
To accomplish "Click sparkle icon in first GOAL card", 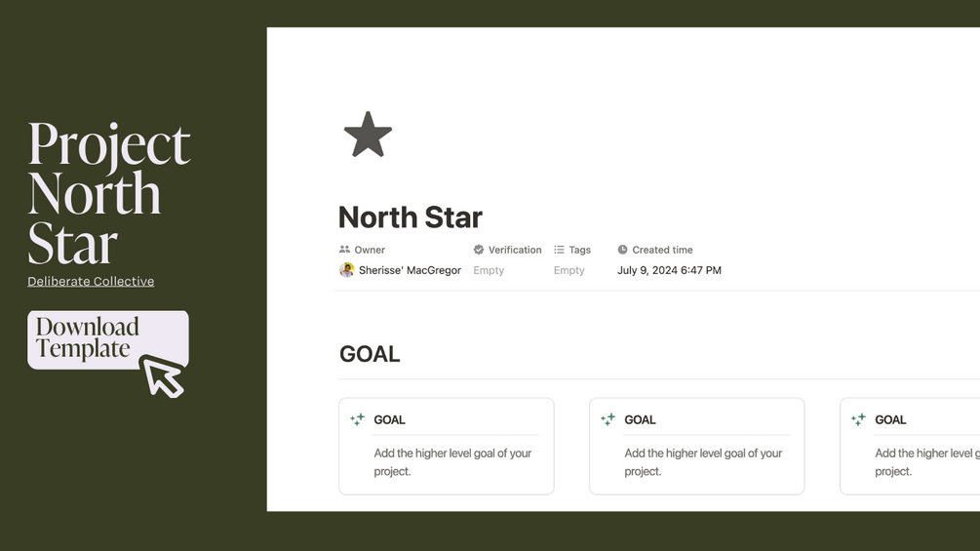I will [x=358, y=419].
